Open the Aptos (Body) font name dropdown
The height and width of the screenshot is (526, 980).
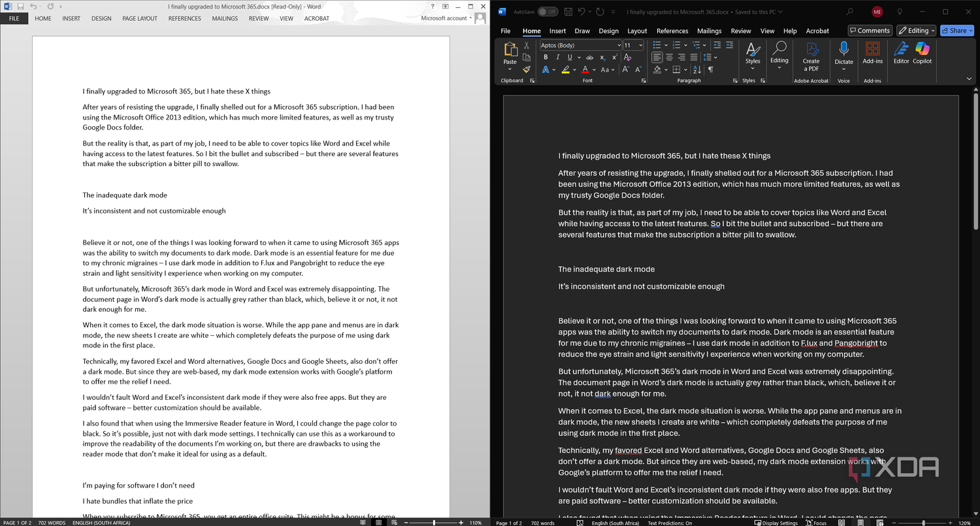pyautogui.click(x=619, y=45)
